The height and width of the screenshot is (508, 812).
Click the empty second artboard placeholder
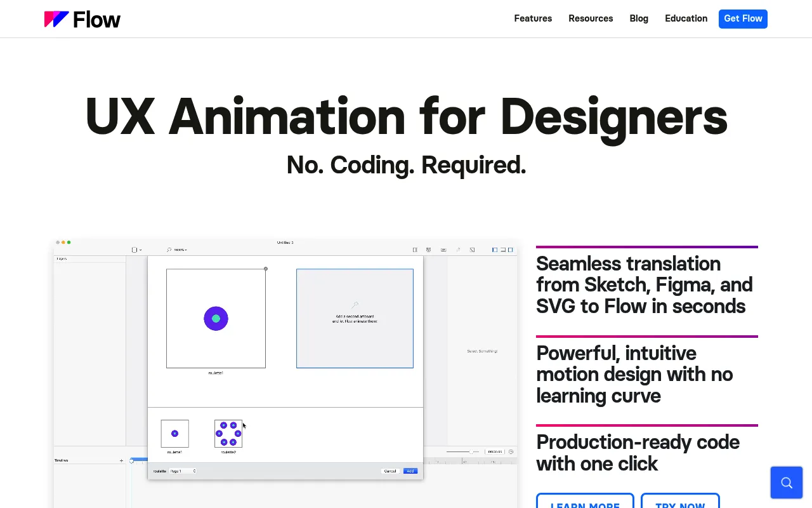355,318
